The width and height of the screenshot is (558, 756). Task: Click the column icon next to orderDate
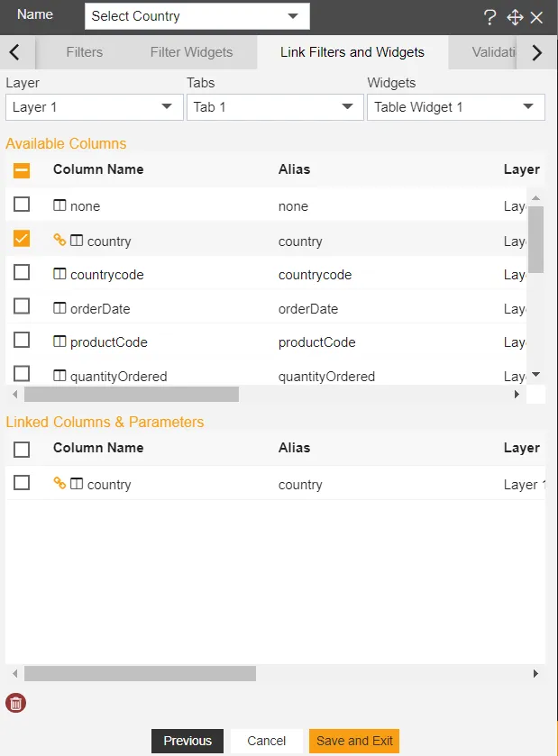coord(59,308)
